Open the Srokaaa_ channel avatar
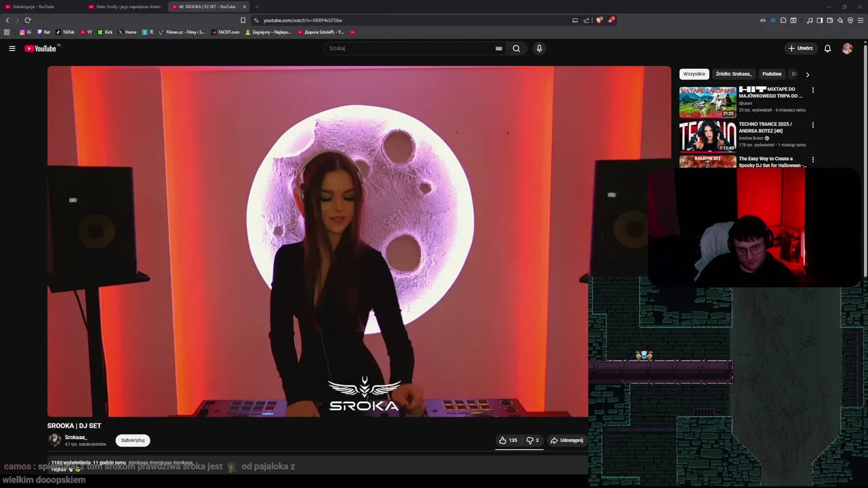The height and width of the screenshot is (488, 868). click(54, 440)
